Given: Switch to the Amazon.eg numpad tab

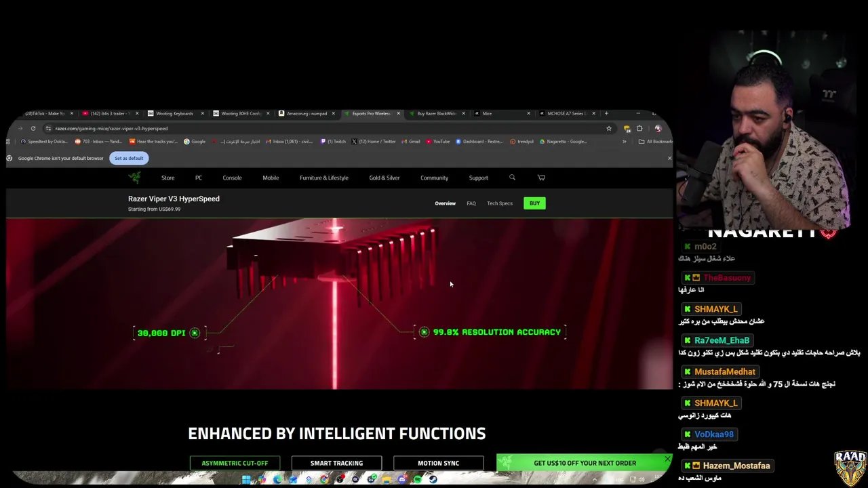Looking at the screenshot, I should click(x=305, y=113).
